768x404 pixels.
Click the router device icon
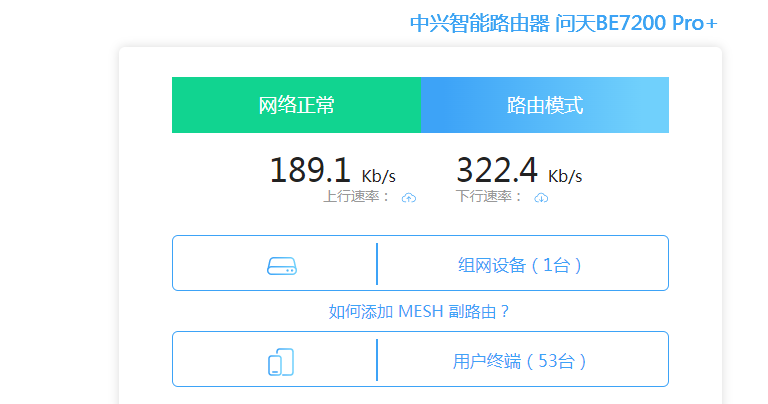282,266
